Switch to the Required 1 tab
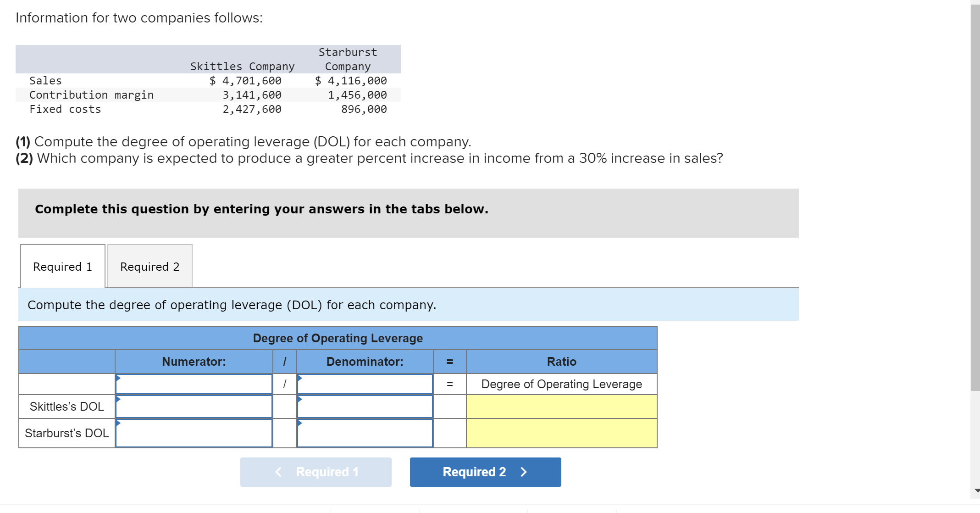Viewport: 980px width, 513px height. point(63,267)
